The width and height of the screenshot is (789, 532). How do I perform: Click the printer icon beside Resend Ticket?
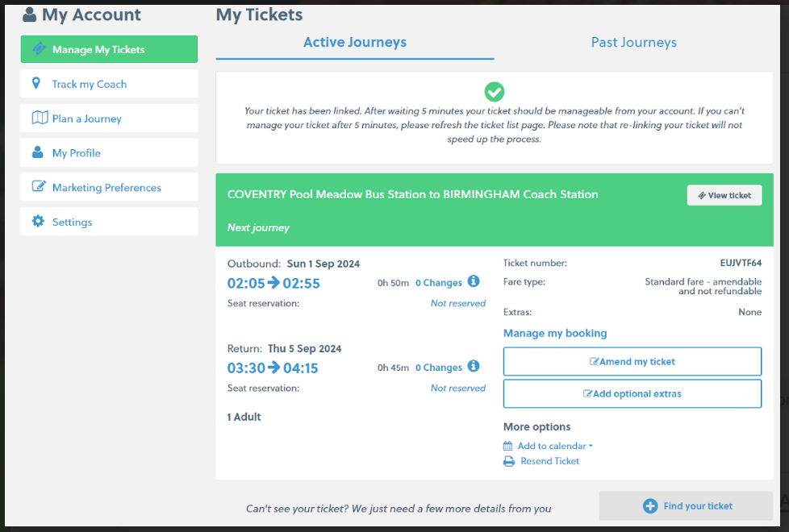point(507,461)
